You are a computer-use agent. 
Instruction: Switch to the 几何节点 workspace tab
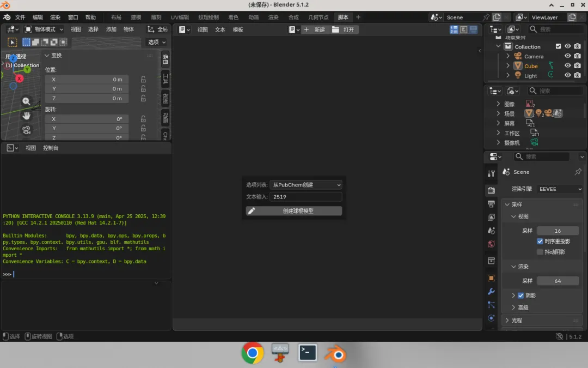click(x=318, y=17)
